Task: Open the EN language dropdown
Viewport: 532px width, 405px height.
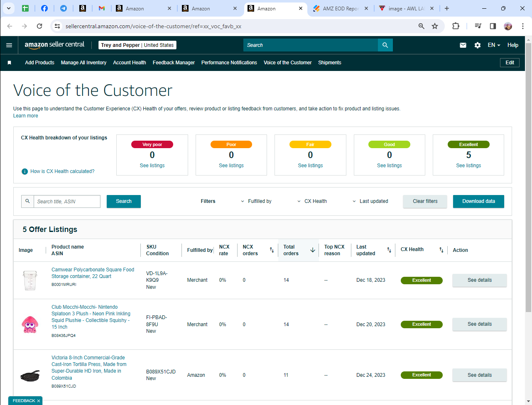Action: click(x=494, y=45)
